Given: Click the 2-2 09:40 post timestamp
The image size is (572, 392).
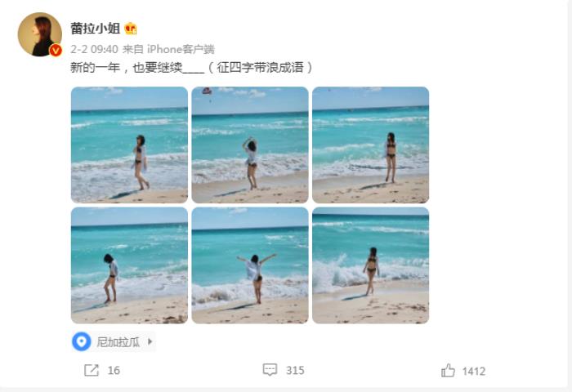Looking at the screenshot, I should click(x=94, y=49).
